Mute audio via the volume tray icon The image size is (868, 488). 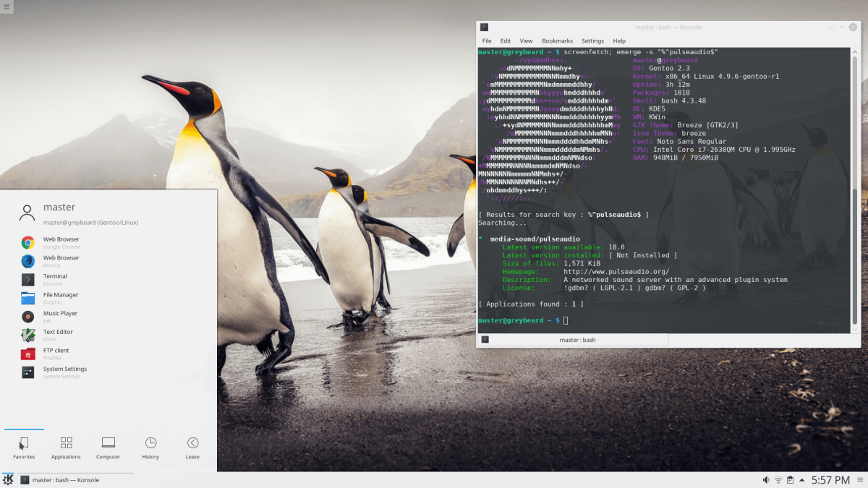765,479
